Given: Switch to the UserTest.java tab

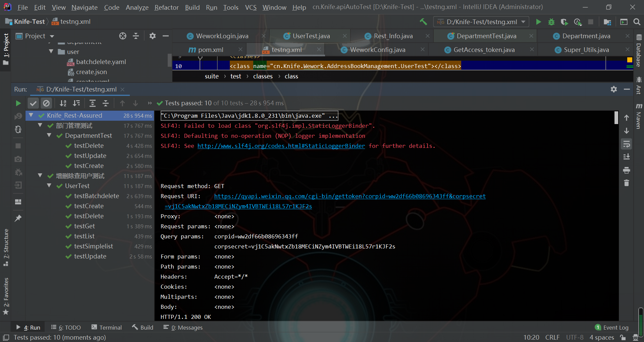Looking at the screenshot, I should point(311,36).
